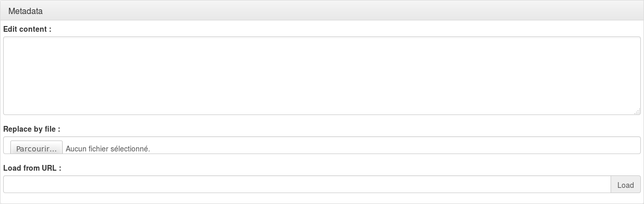Screen dimensions: 644x204
Task: Click the Replace by file input box
Action: 322,145
